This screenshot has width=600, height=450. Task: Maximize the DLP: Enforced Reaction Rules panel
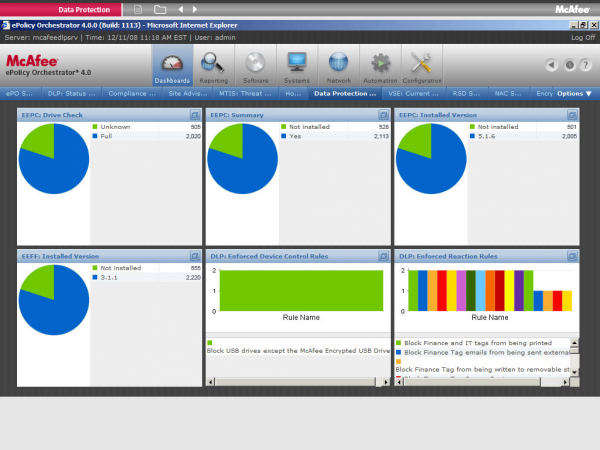coord(572,256)
